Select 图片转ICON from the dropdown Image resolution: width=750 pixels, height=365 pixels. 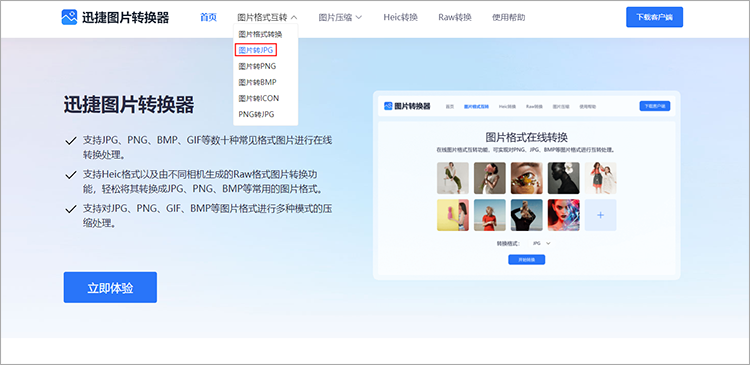coord(259,98)
